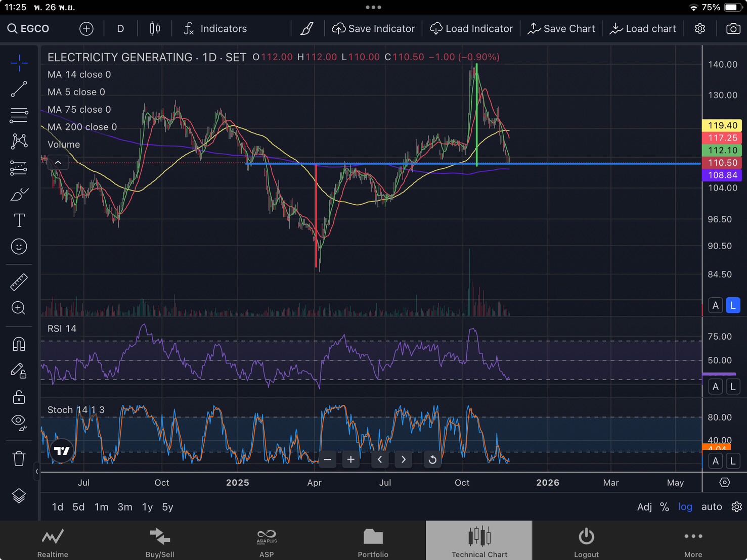Select the 3m time range
Viewport: 747px width, 560px height.
[125, 507]
